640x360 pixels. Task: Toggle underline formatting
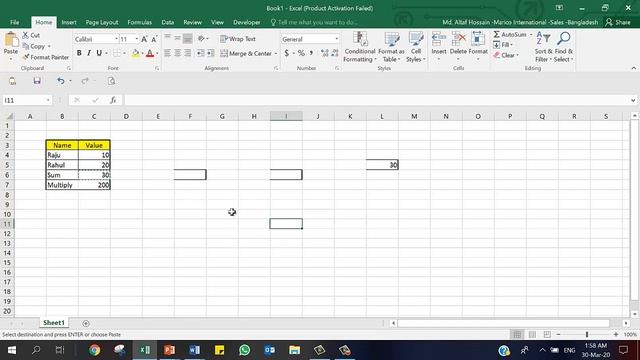click(x=99, y=53)
